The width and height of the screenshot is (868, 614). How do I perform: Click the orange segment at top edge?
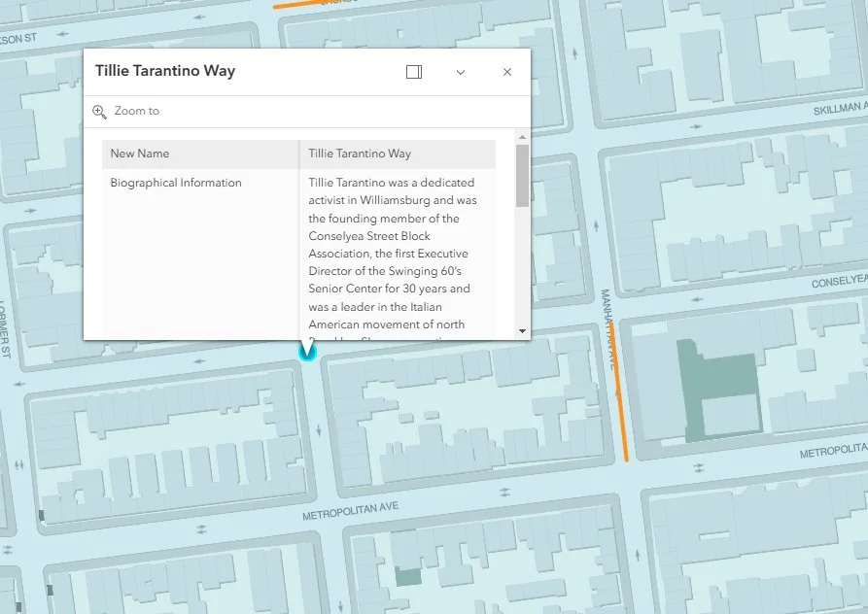pyautogui.click(x=299, y=5)
